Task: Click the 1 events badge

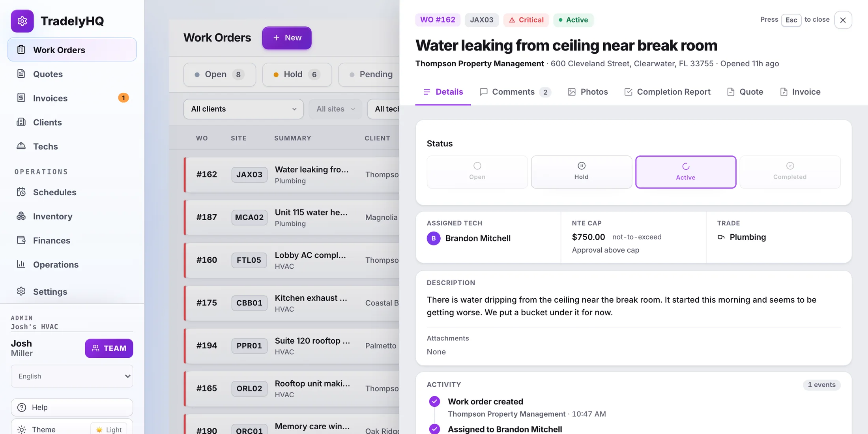Action: pos(821,385)
